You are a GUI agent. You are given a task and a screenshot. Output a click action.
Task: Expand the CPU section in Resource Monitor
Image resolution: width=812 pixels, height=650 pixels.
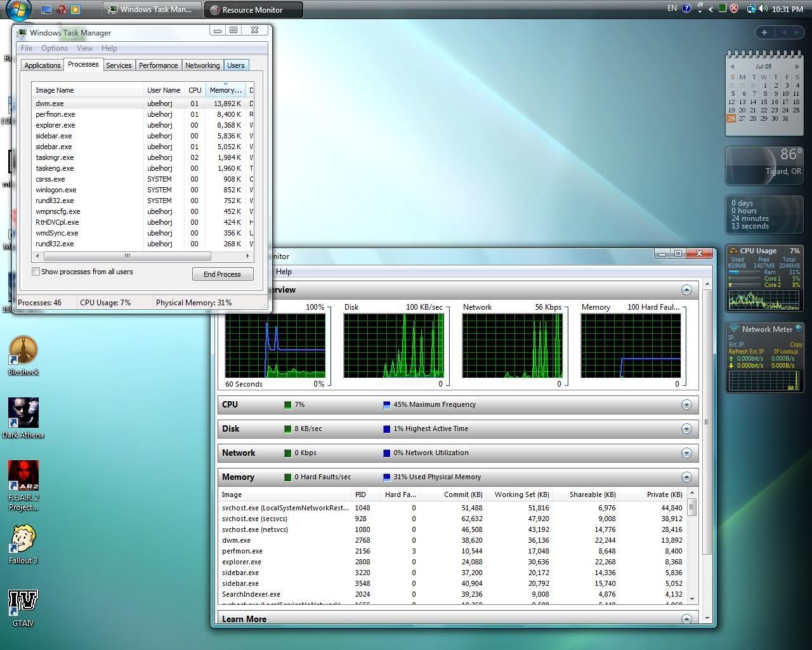pyautogui.click(x=686, y=405)
